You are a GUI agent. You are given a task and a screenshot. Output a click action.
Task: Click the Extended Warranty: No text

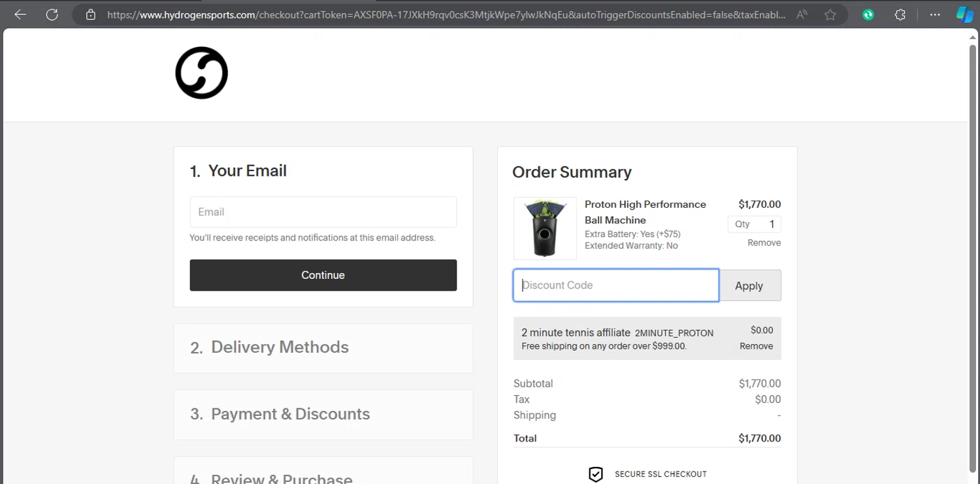click(x=631, y=246)
